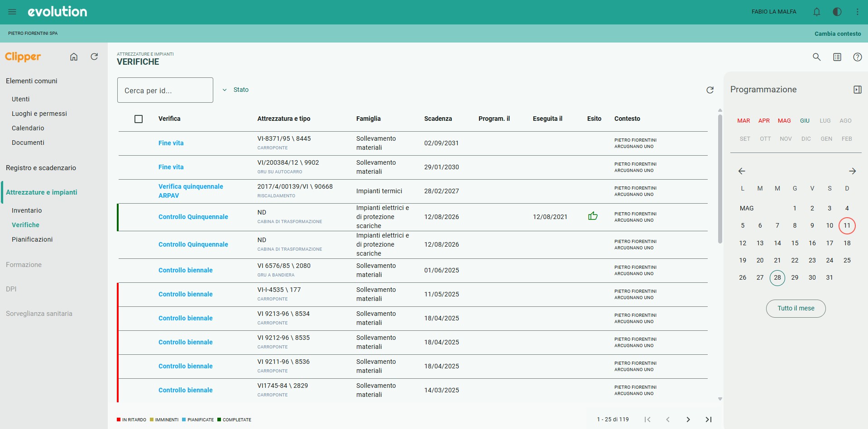Click the evolution logo
Image resolution: width=868 pixels, height=429 pixels.
pos(58,12)
